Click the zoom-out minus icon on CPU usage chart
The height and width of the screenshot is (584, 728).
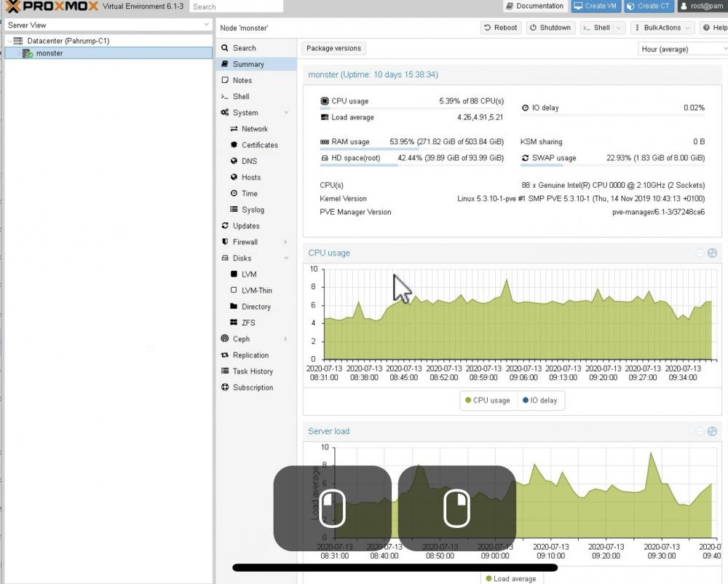click(x=700, y=253)
